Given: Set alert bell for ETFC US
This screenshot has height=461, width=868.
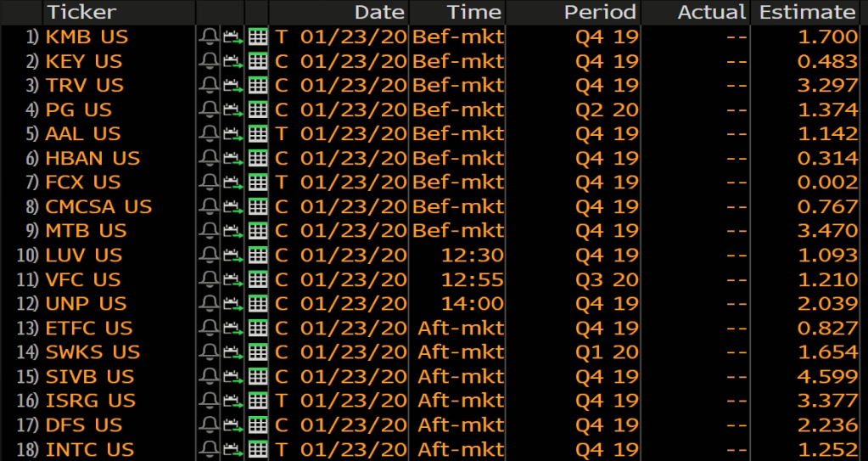Looking at the screenshot, I should [210, 328].
